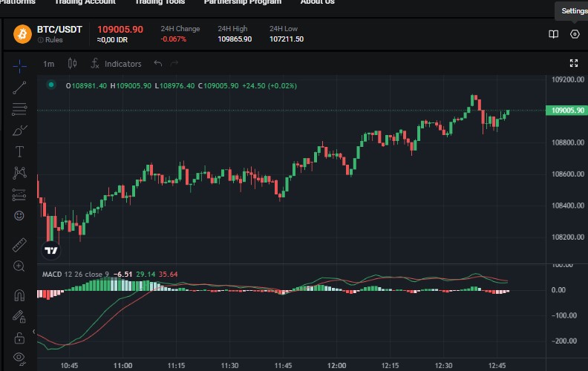Activate the zoom in tool

pyautogui.click(x=19, y=266)
